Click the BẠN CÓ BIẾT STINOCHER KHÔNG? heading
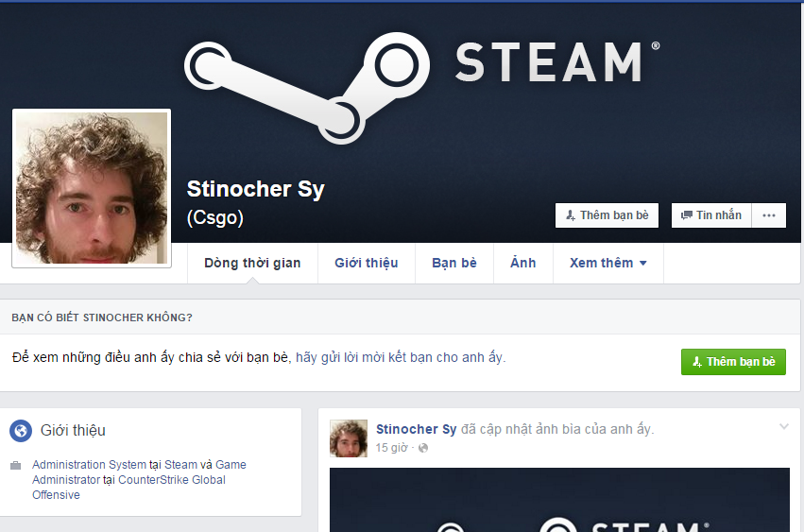 coord(102,317)
